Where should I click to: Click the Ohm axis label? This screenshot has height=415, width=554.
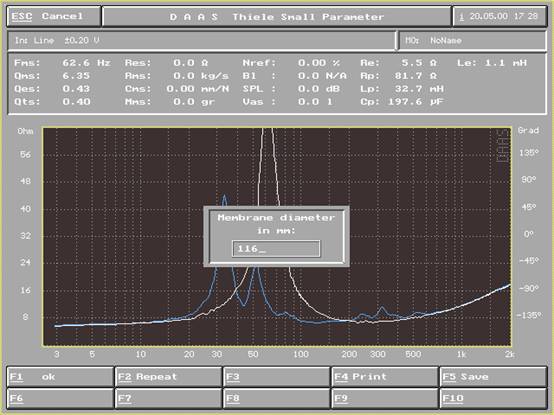click(25, 131)
